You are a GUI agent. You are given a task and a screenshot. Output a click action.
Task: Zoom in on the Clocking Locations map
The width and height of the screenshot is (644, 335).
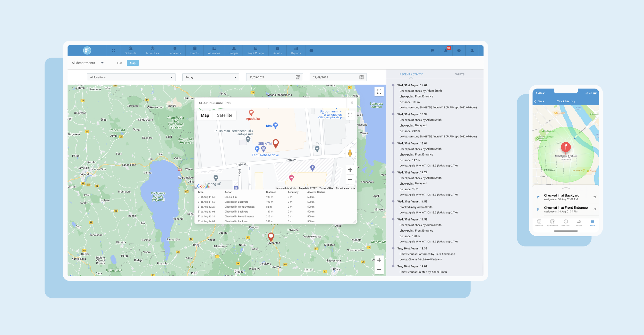[350, 170]
